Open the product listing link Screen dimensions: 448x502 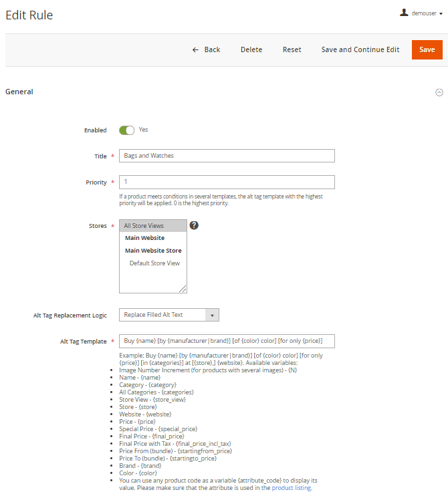point(291,488)
